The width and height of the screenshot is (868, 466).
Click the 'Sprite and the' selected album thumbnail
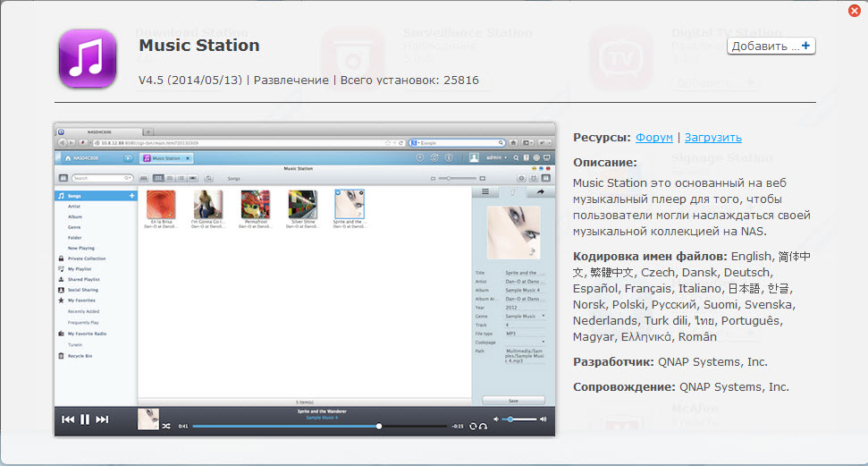point(350,205)
